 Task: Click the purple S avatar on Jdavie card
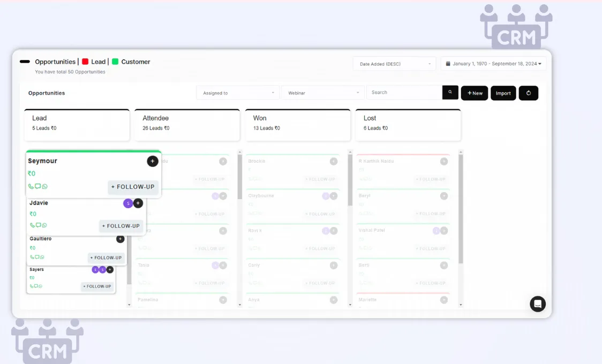pos(128,203)
